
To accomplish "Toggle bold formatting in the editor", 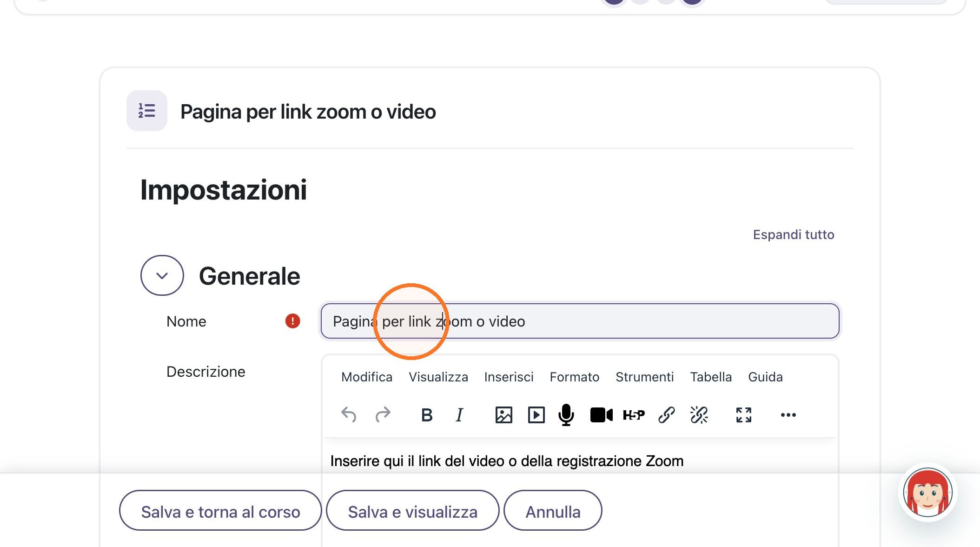I will tap(427, 415).
